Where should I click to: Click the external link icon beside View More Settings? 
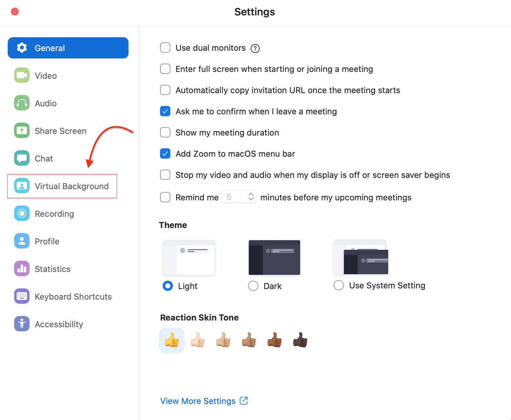(244, 401)
